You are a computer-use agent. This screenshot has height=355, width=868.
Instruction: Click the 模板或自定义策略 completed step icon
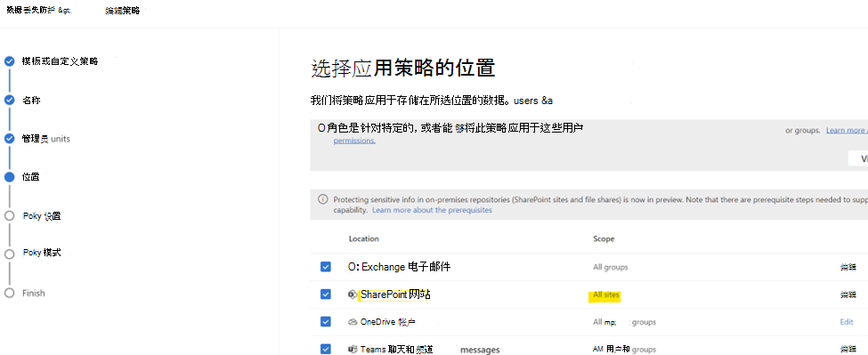pyautogui.click(x=10, y=61)
